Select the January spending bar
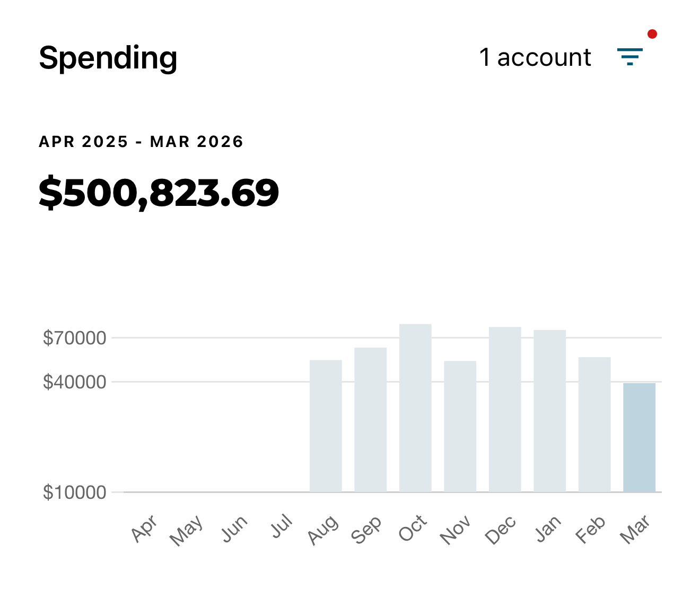 click(549, 411)
